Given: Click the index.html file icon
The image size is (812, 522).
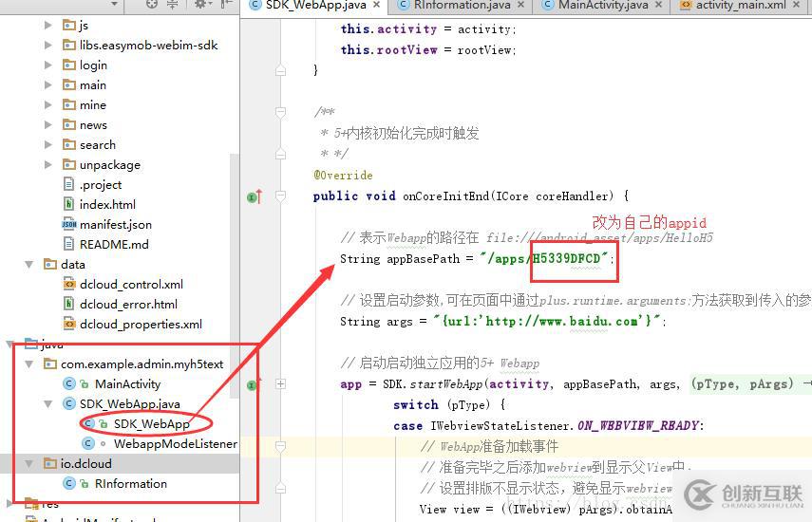Looking at the screenshot, I should [68, 204].
